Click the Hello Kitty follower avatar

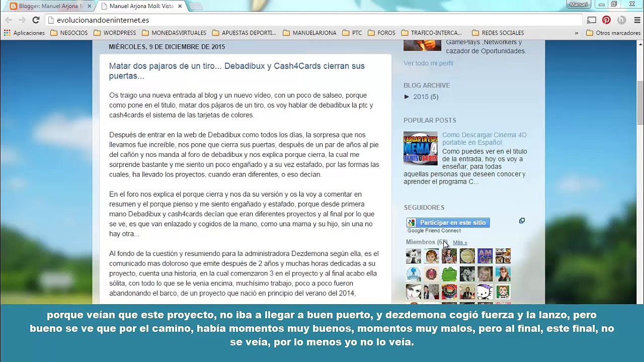[x=485, y=292]
